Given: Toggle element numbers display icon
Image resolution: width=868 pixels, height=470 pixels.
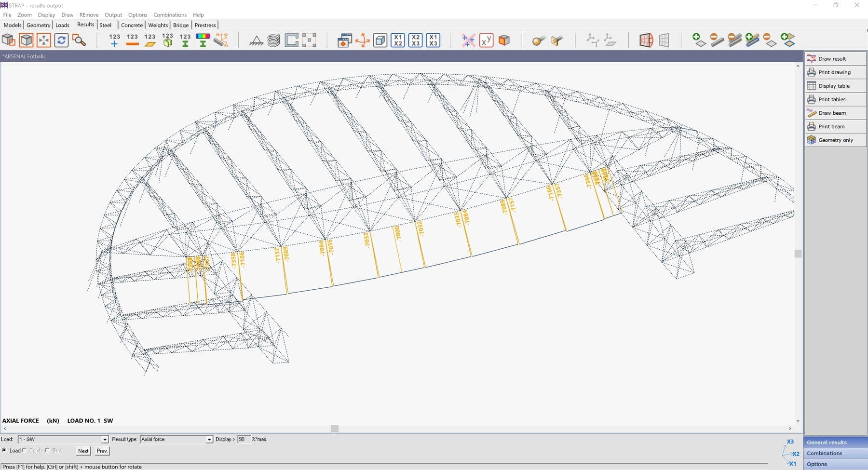Looking at the screenshot, I should pyautogui.click(x=150, y=40).
